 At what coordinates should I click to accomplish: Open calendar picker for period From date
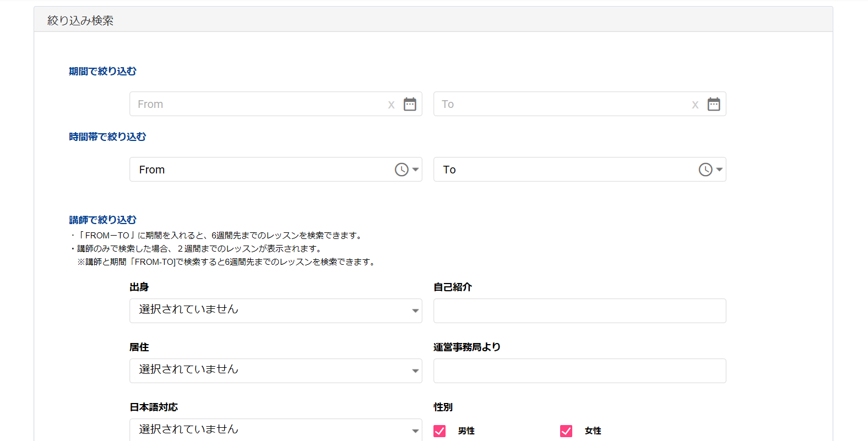coord(410,104)
